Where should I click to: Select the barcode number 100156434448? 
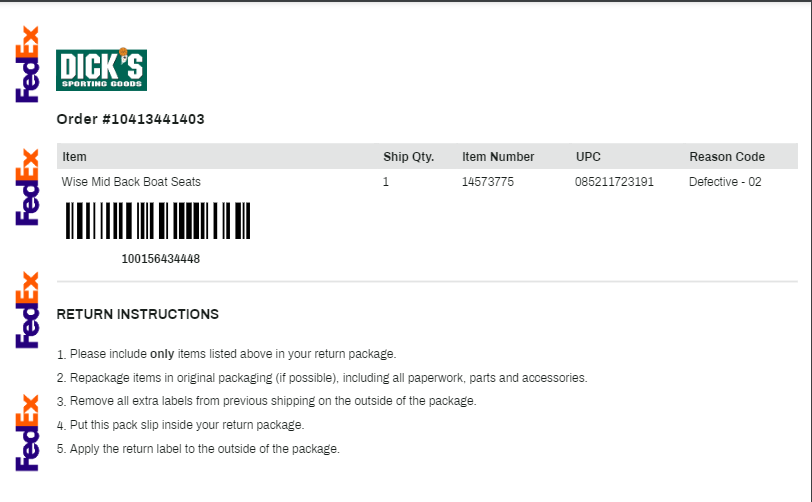[161, 259]
